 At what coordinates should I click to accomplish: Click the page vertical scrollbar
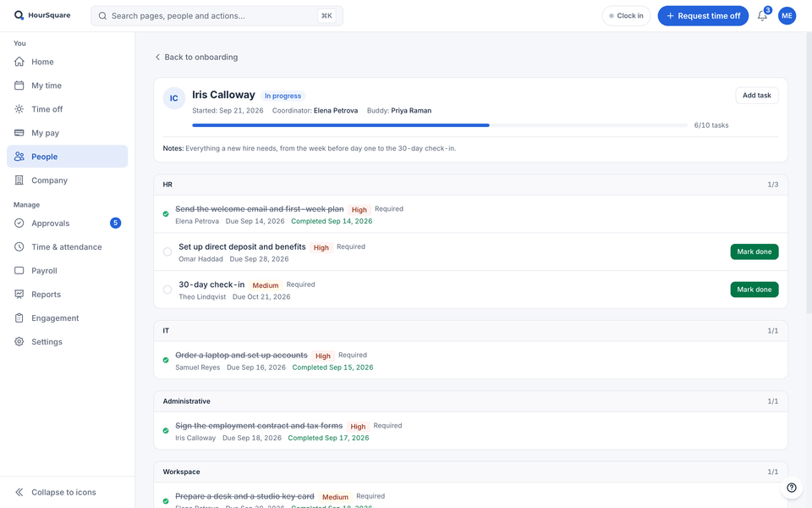809,173
